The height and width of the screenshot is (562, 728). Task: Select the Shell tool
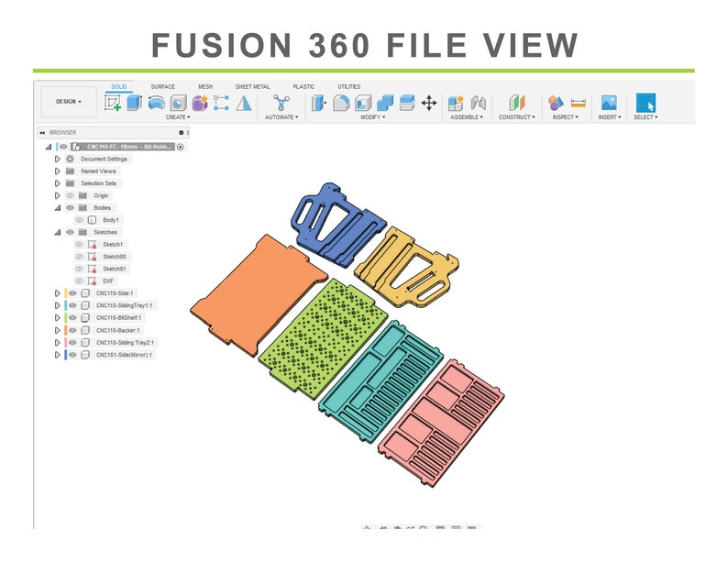[x=363, y=103]
